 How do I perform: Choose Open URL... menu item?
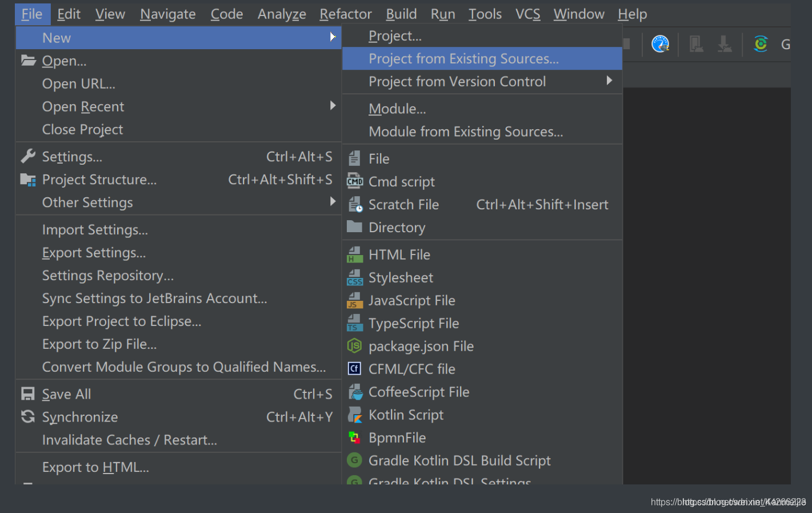tap(178, 83)
